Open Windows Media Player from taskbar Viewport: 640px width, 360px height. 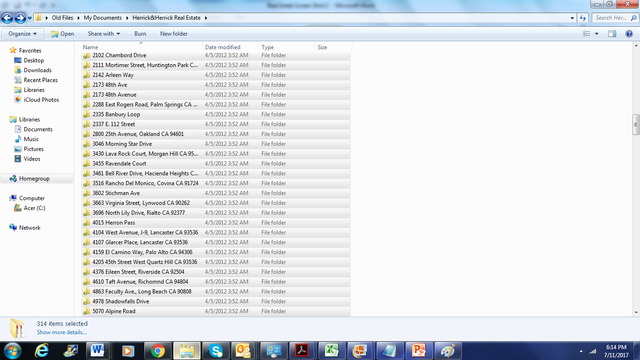click(x=127, y=351)
